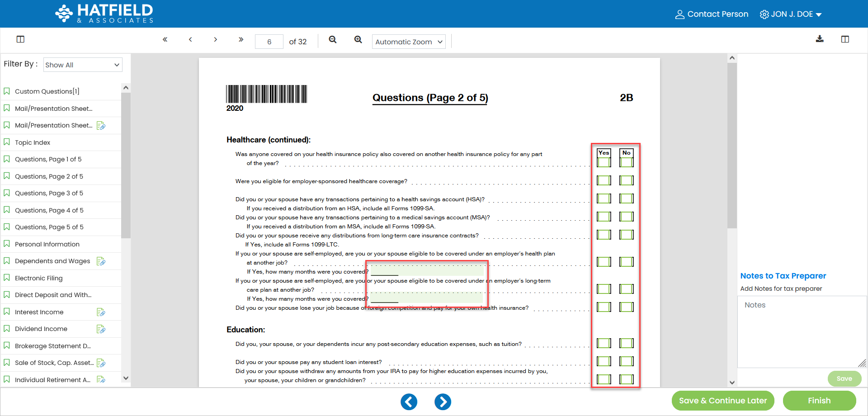This screenshot has height=416, width=868.
Task: Click the zoom out magnifier icon
Action: [333, 40]
